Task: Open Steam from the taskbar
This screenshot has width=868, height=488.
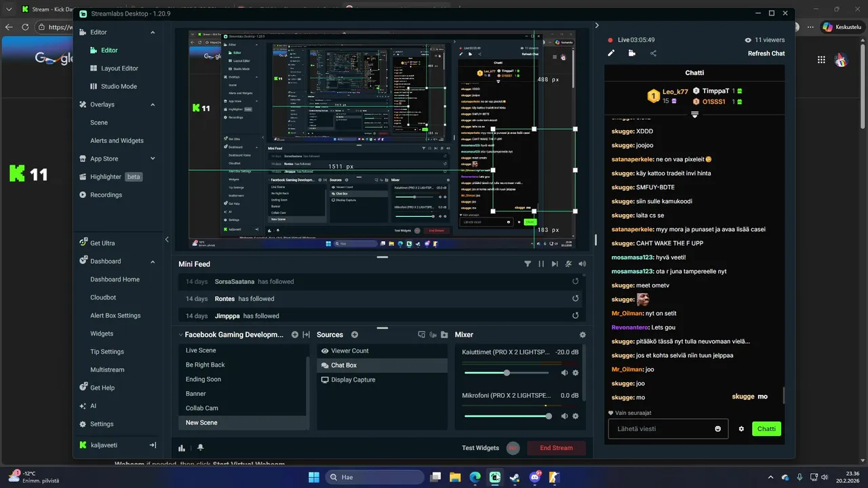Action: pyautogui.click(x=515, y=477)
